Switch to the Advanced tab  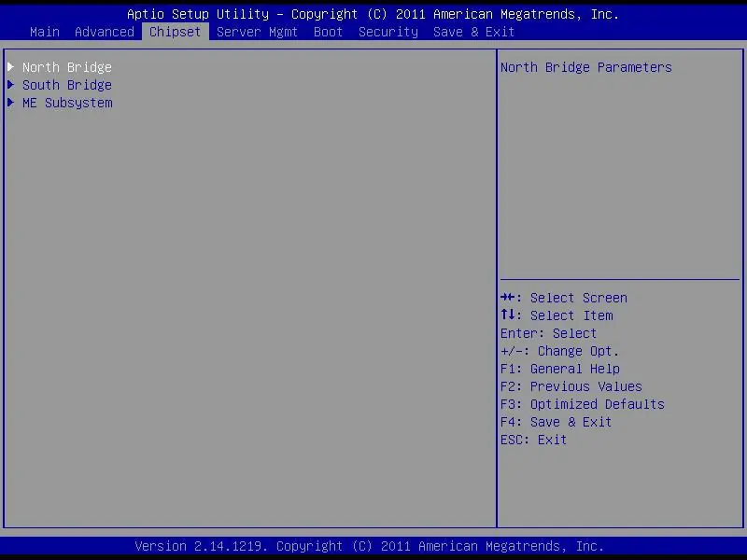click(x=105, y=32)
